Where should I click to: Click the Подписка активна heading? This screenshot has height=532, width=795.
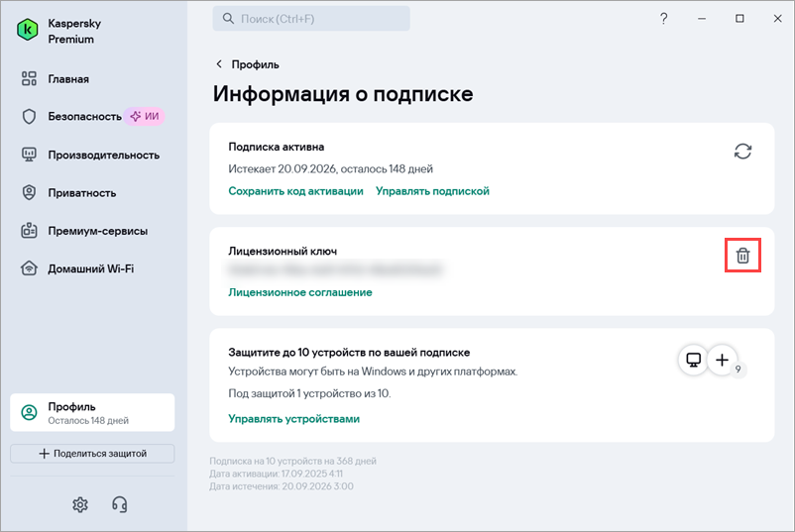click(277, 147)
